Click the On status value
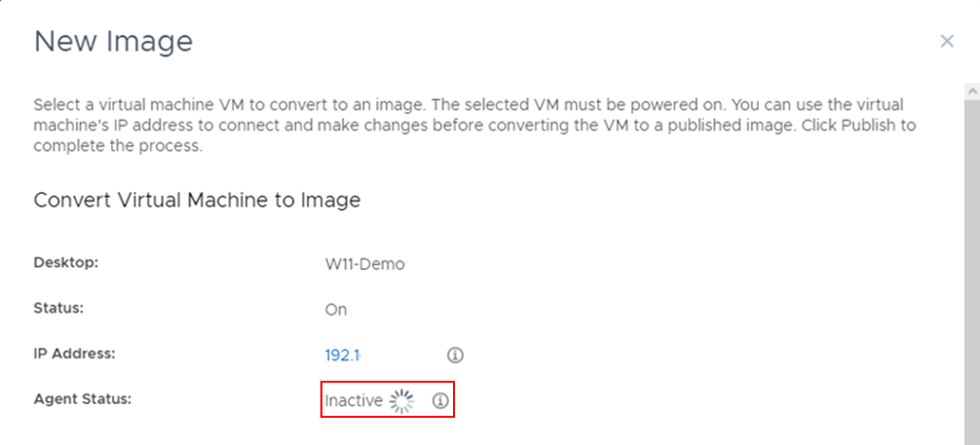The height and width of the screenshot is (445, 980). pos(336,310)
